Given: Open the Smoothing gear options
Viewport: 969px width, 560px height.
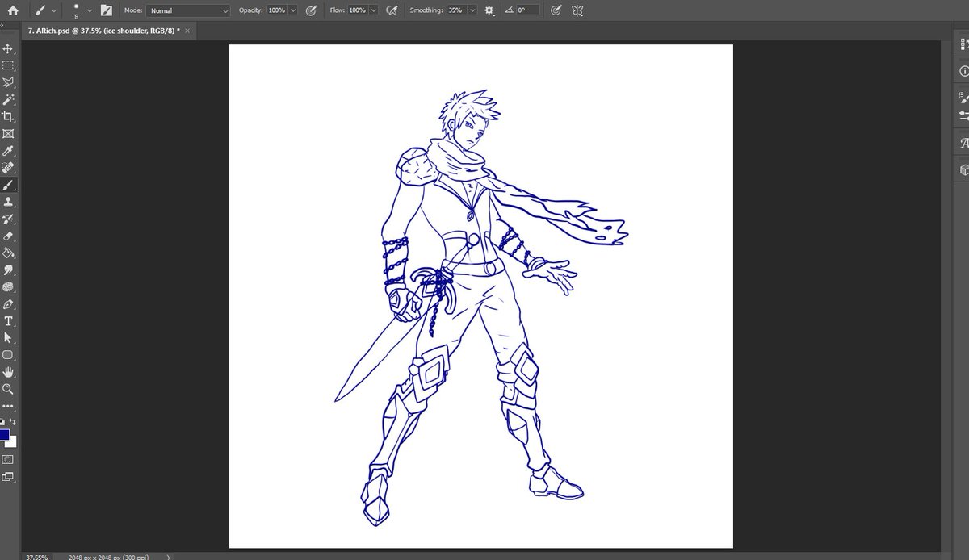Looking at the screenshot, I should tap(489, 10).
